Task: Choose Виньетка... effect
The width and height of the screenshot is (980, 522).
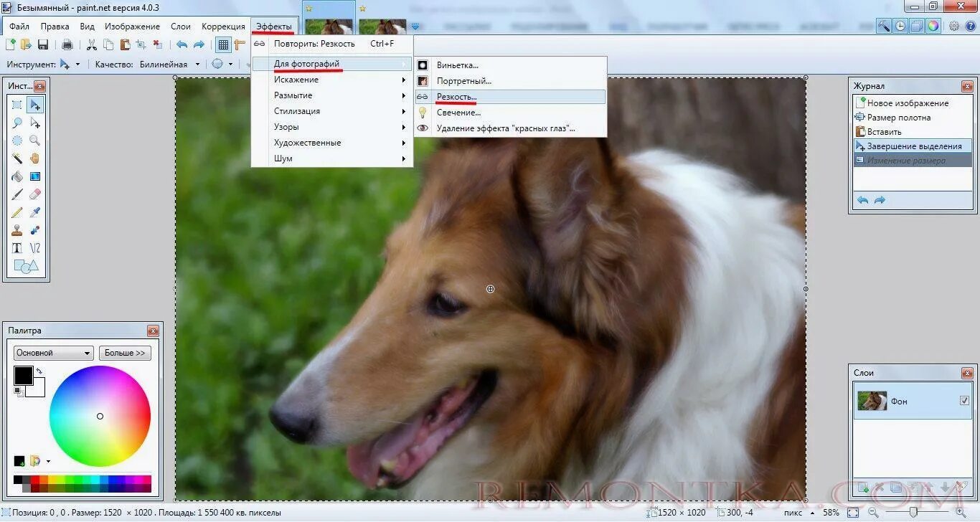Action: tap(510, 65)
